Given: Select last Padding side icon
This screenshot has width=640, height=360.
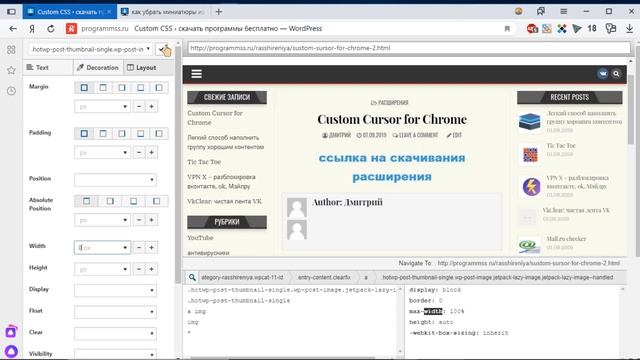Looking at the screenshot, I should [x=159, y=133].
